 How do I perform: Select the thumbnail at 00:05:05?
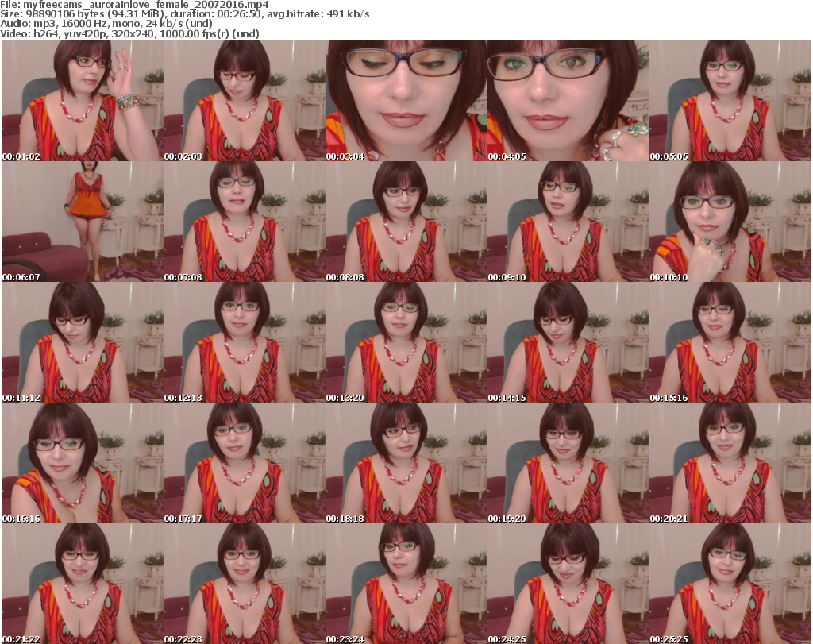(730, 101)
